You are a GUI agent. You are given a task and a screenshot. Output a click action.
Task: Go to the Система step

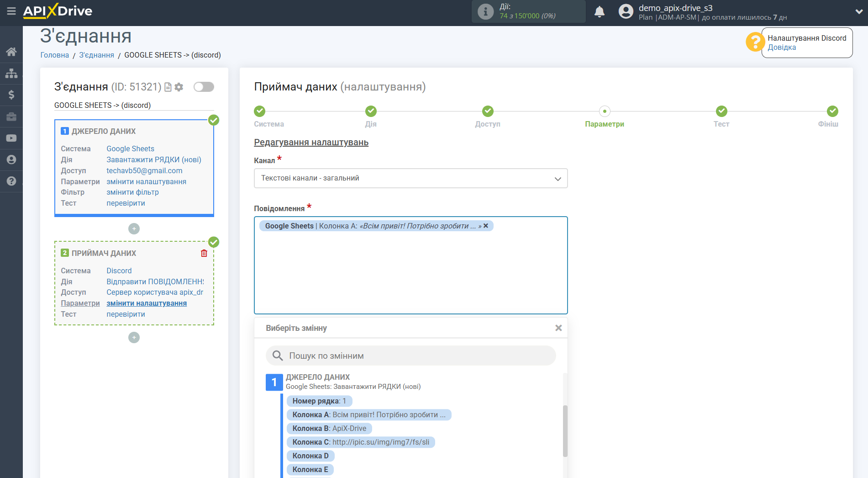269,117
